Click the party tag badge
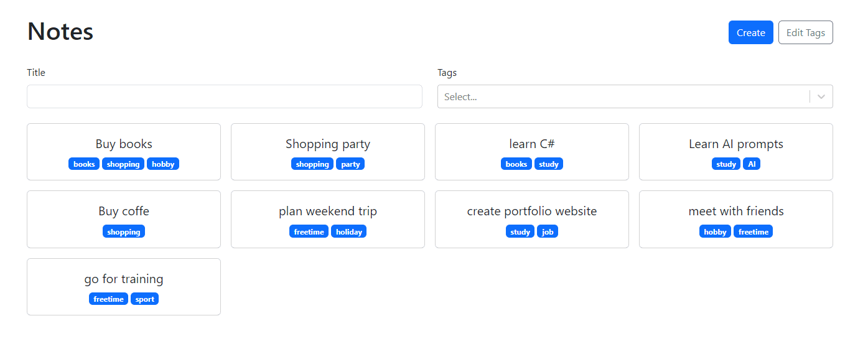 pos(350,164)
